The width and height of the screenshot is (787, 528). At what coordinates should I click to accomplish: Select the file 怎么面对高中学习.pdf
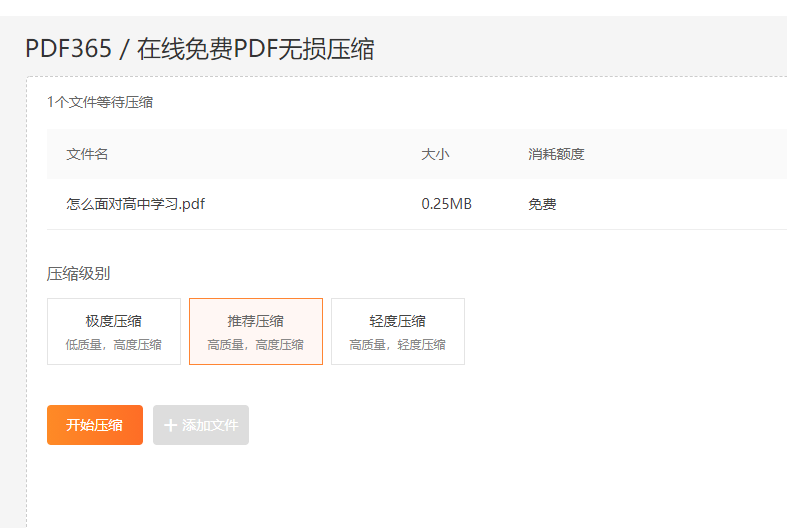tap(136, 204)
